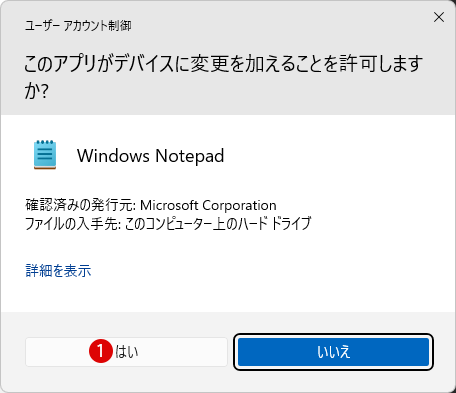Click the word Notepad in the app name
456x393 pixels.
(190, 156)
